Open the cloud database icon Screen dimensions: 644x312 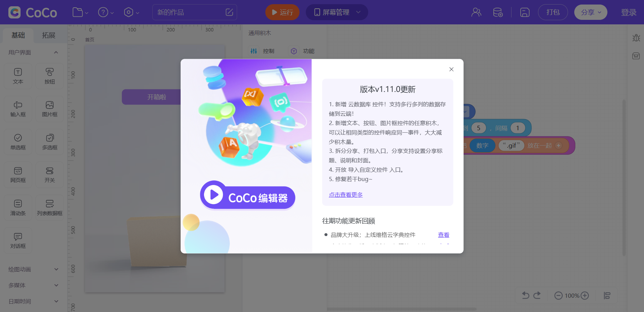pos(498,12)
